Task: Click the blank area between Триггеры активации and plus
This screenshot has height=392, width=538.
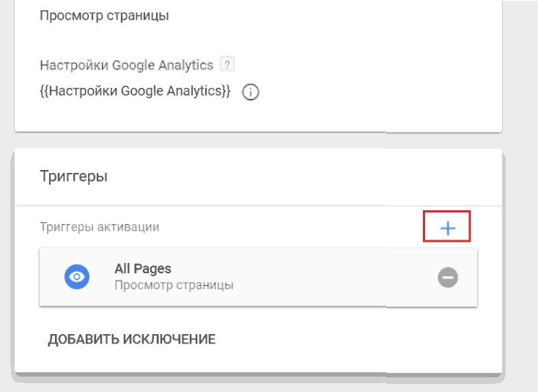Action: click(292, 227)
